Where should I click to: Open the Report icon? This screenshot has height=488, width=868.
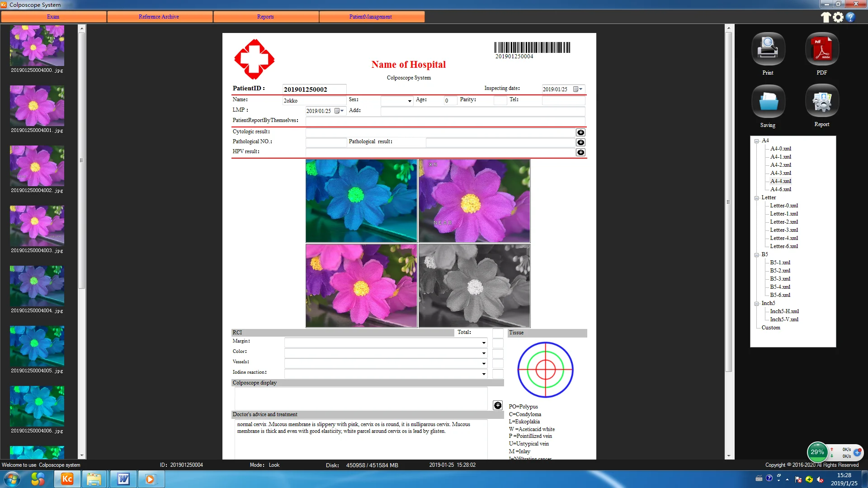(821, 101)
